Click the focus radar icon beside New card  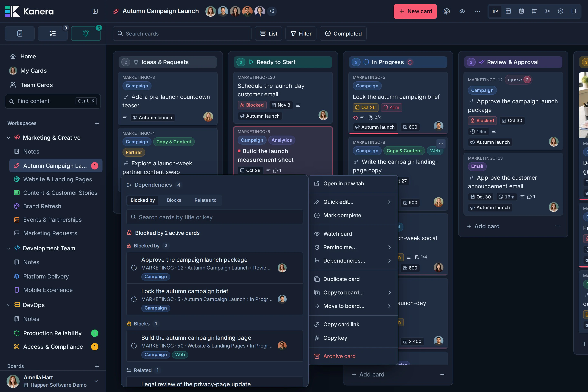click(x=447, y=11)
